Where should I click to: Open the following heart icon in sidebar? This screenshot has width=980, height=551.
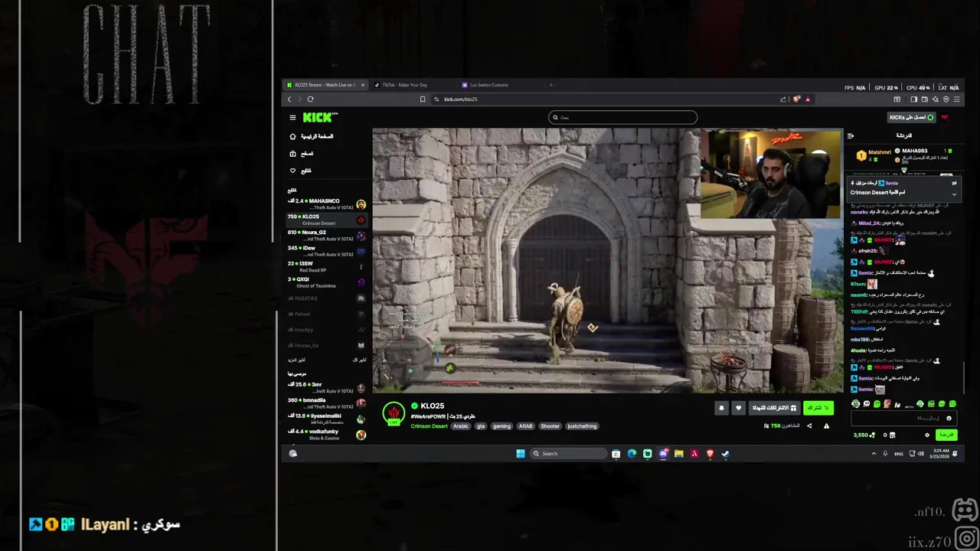tap(292, 171)
